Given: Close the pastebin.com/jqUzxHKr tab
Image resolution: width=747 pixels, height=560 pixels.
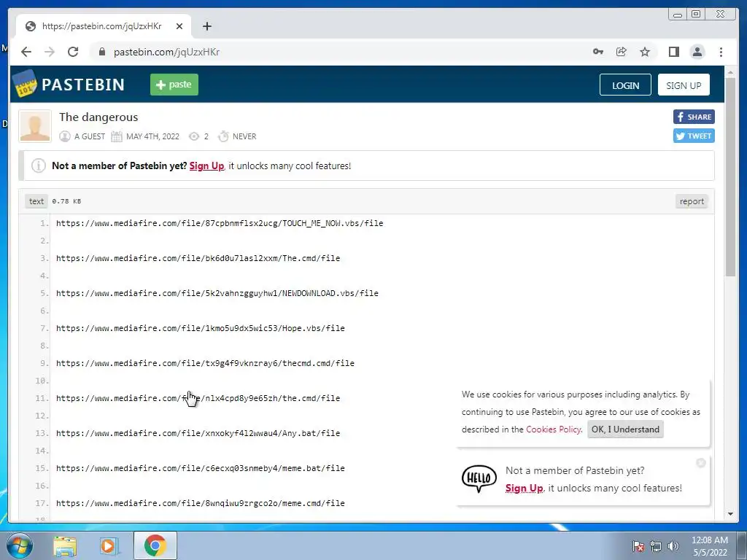Looking at the screenshot, I should click(x=179, y=26).
